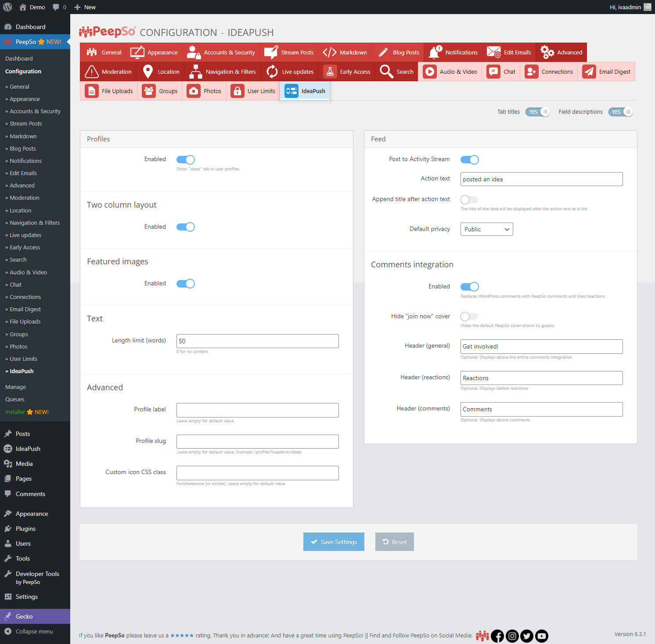The height and width of the screenshot is (644, 655).
Task: Open the Plugins admin menu
Action: click(25, 529)
